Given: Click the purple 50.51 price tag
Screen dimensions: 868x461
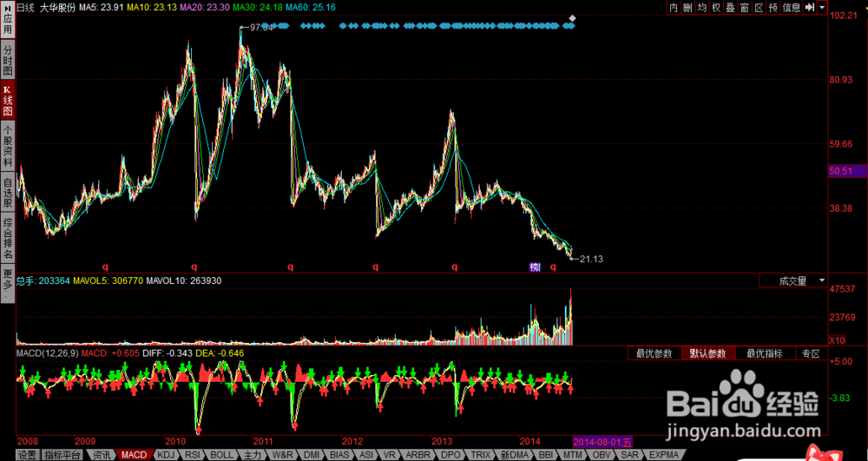Looking at the screenshot, I should [847, 172].
